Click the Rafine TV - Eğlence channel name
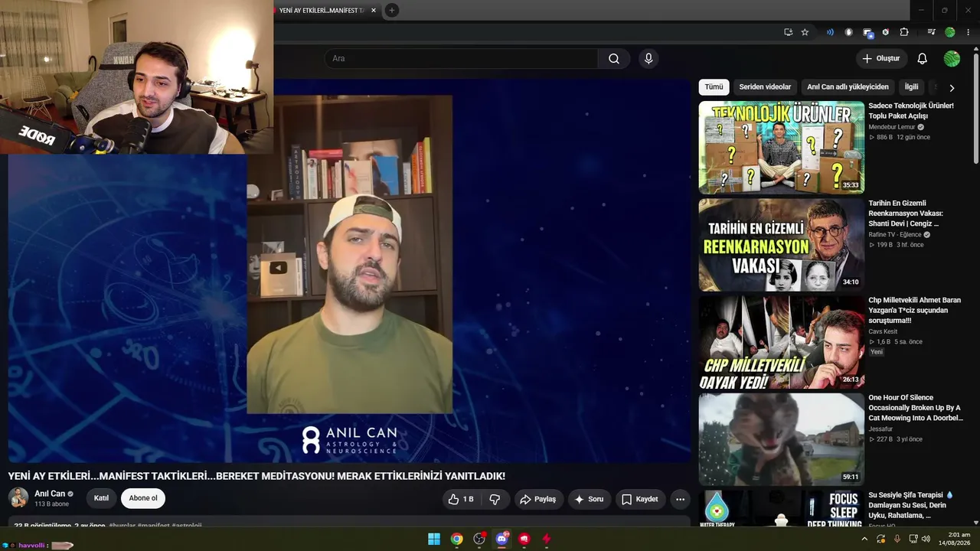The height and width of the screenshot is (551, 980). point(895,235)
